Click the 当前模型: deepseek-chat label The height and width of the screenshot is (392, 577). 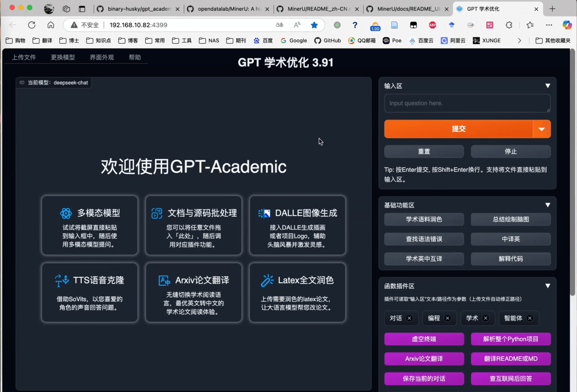(x=54, y=83)
